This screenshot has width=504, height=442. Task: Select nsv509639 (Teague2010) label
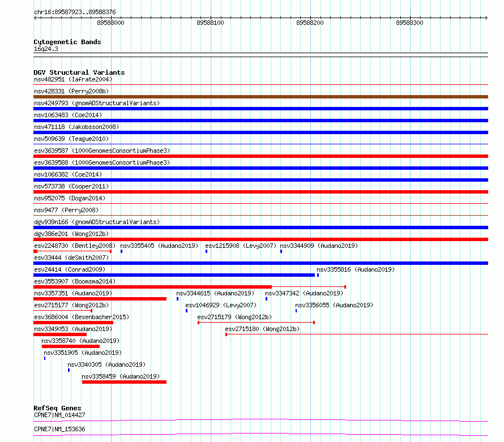[x=71, y=139]
